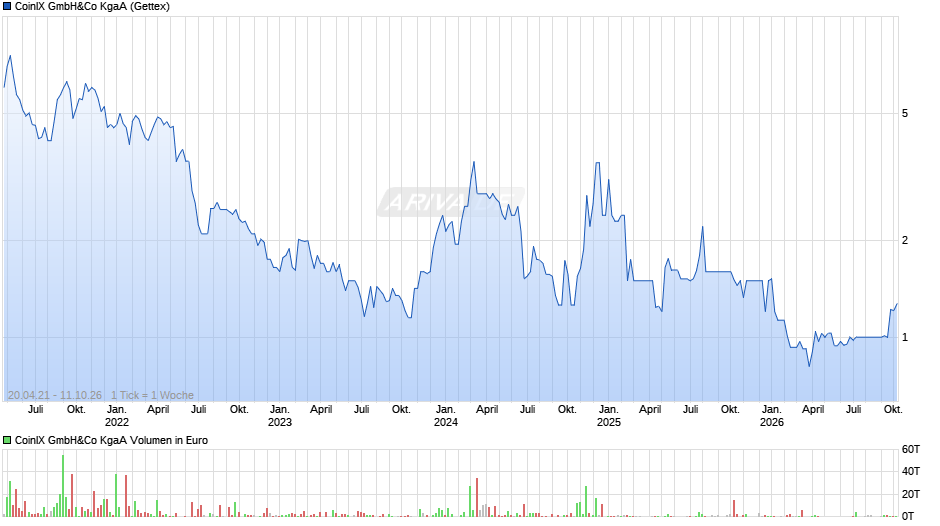Screen dimensions: 940x526
Task: Click the price axis value 2
Action: coord(905,241)
